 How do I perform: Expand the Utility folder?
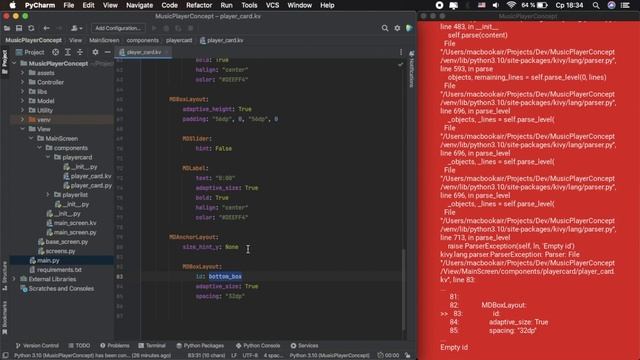[22, 111]
